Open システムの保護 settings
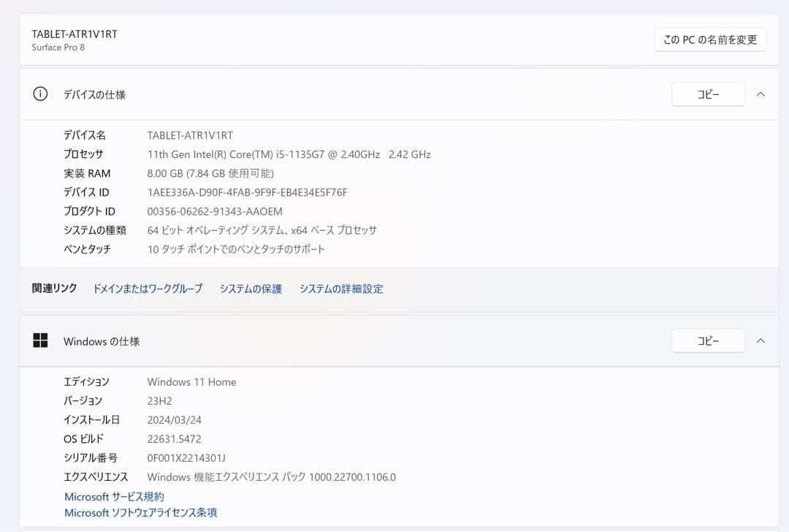 pos(251,289)
